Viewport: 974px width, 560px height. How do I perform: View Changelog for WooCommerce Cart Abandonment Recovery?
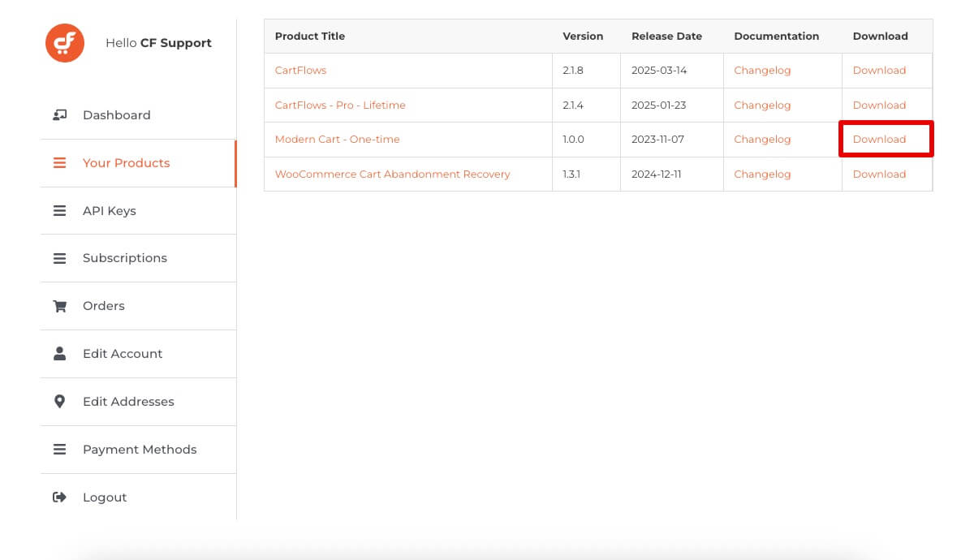click(762, 174)
